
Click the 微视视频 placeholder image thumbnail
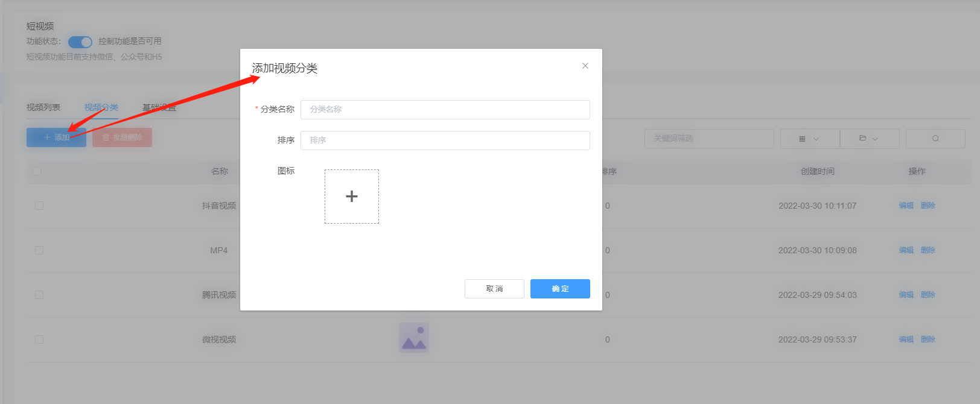tap(414, 338)
